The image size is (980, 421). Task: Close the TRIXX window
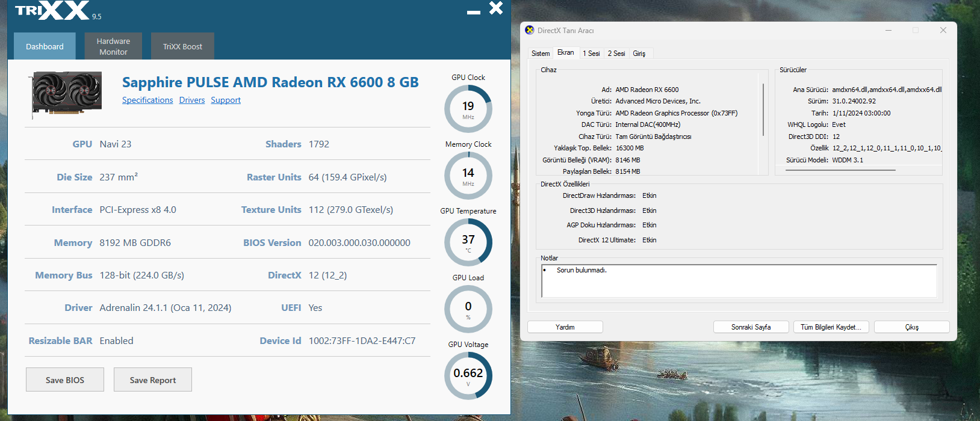pyautogui.click(x=496, y=8)
